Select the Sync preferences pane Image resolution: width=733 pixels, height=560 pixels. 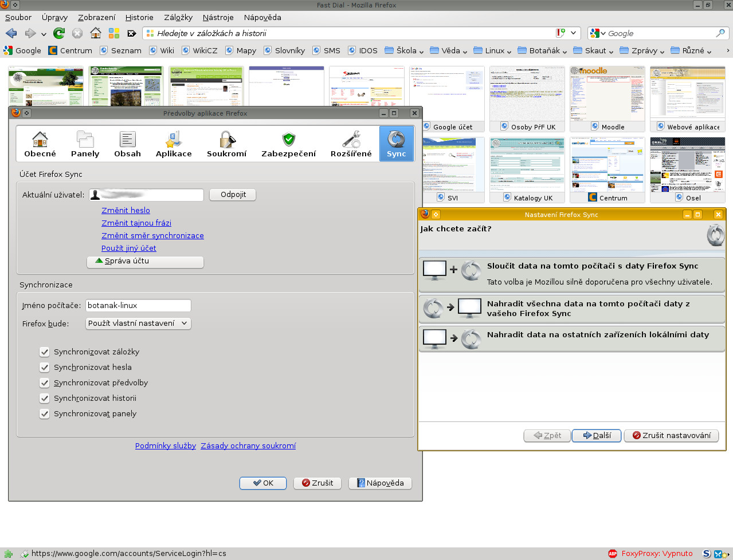pyautogui.click(x=396, y=144)
